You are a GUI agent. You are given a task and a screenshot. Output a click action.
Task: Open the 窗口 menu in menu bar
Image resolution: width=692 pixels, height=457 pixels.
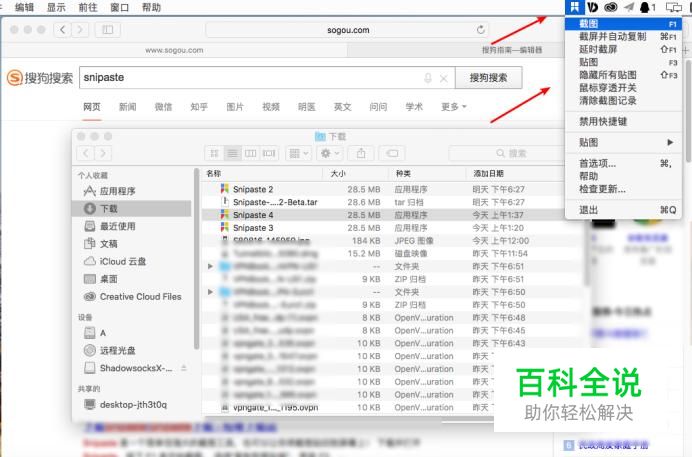tap(119, 7)
